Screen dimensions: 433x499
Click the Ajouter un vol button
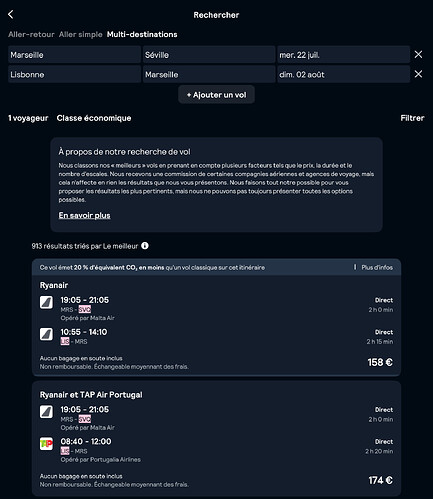[216, 95]
